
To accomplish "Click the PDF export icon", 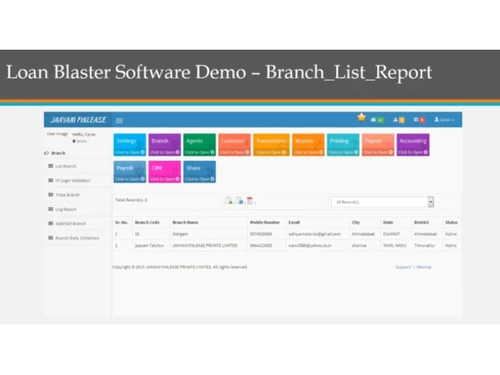I will tap(250, 201).
